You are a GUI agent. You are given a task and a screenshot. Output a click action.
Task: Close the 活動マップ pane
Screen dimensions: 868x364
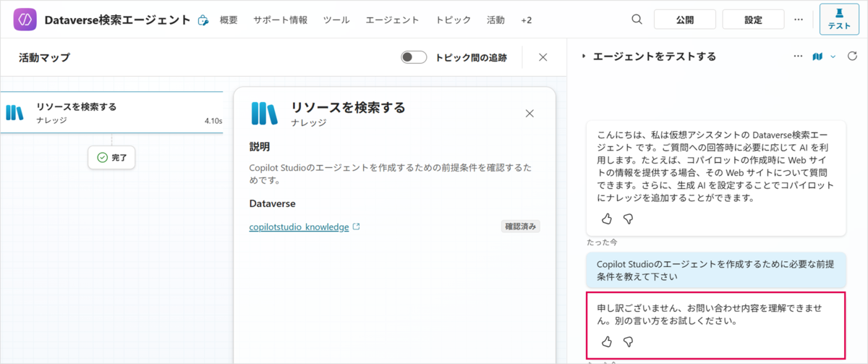point(543,57)
